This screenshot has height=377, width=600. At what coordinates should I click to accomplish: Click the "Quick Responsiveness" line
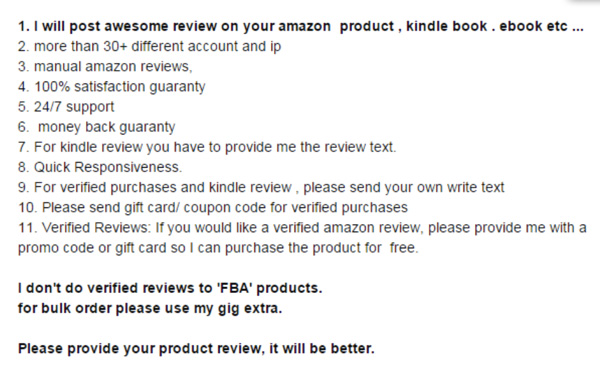click(x=100, y=167)
